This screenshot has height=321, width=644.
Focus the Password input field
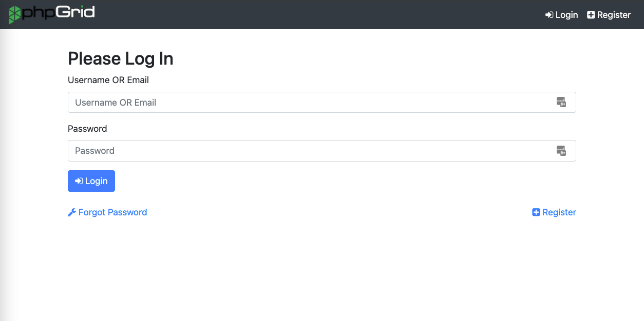point(322,151)
